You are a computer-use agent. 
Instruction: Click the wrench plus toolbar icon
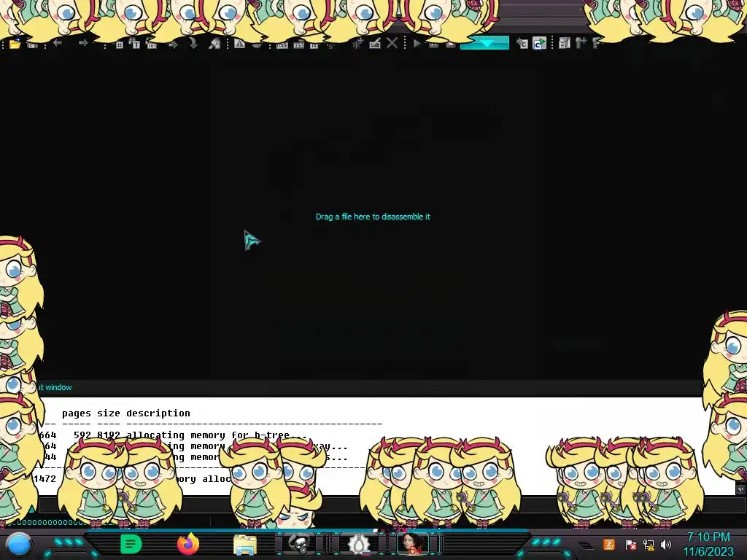[x=581, y=43]
